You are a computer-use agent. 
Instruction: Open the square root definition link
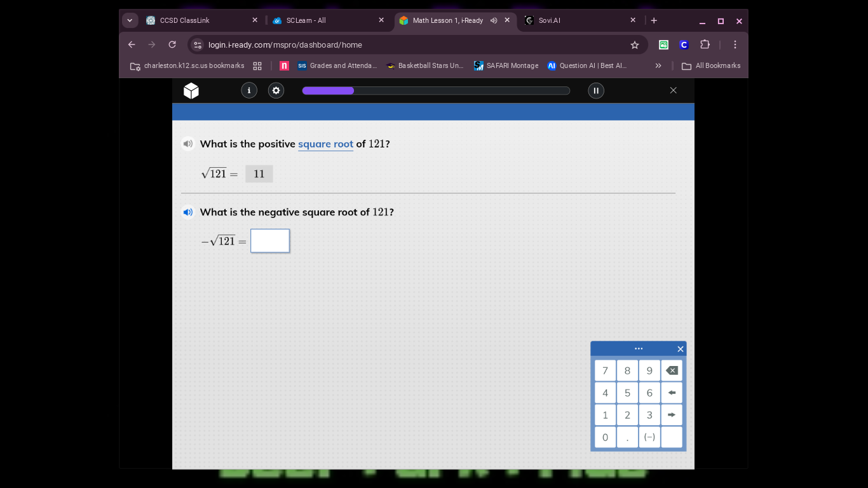325,144
